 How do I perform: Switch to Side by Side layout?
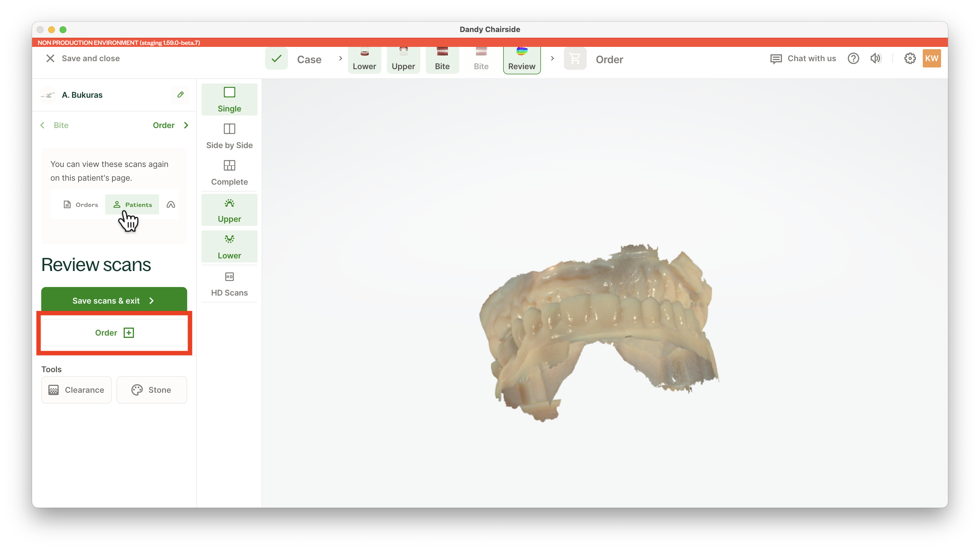pos(229,136)
